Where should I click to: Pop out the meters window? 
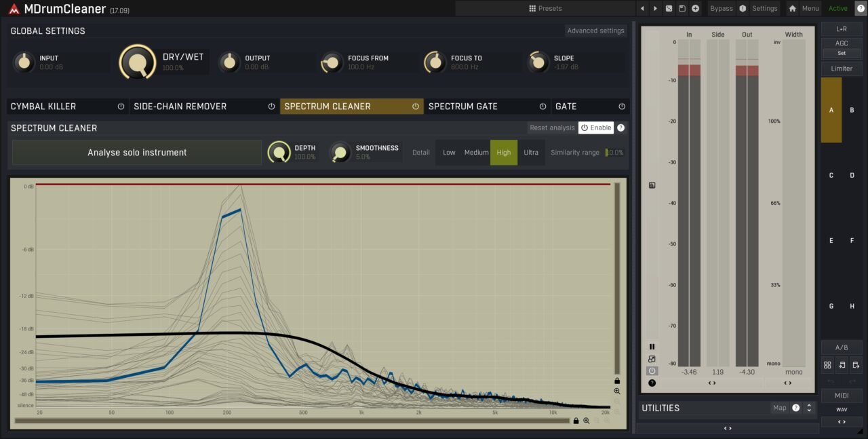(x=652, y=359)
